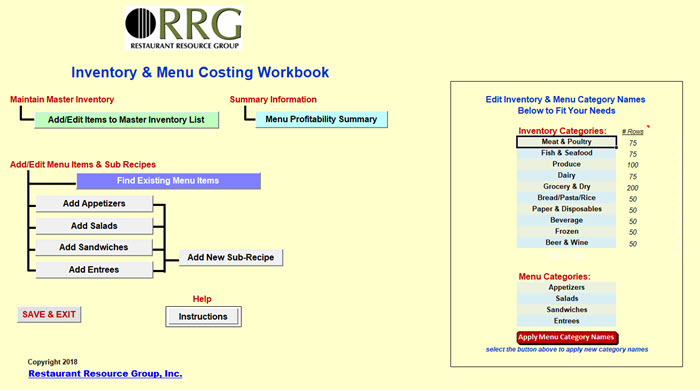Select the Beer & Wine category cell
This screenshot has width=700, height=391.
click(567, 242)
